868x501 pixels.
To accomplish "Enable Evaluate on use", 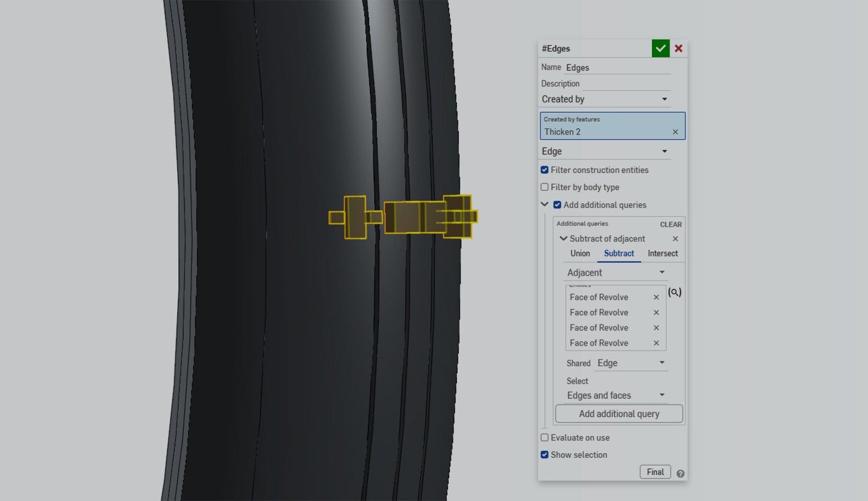I will coord(544,438).
